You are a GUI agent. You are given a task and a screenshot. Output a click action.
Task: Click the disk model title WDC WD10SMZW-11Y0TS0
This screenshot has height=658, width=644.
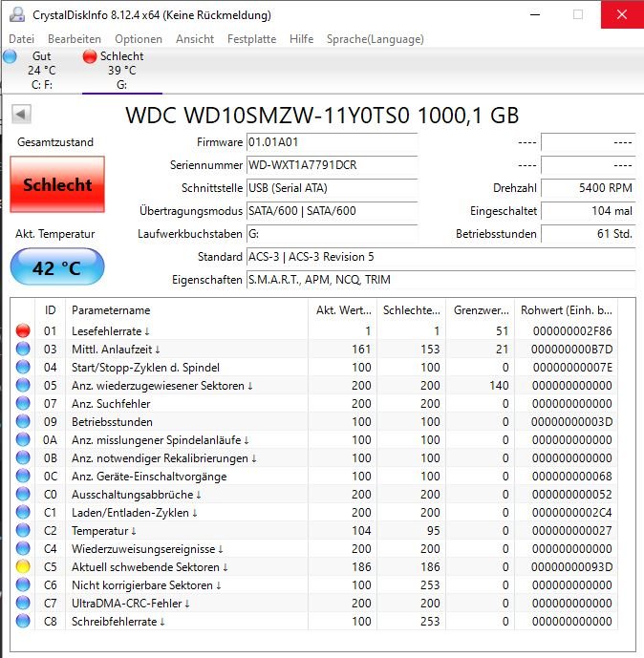point(322,116)
